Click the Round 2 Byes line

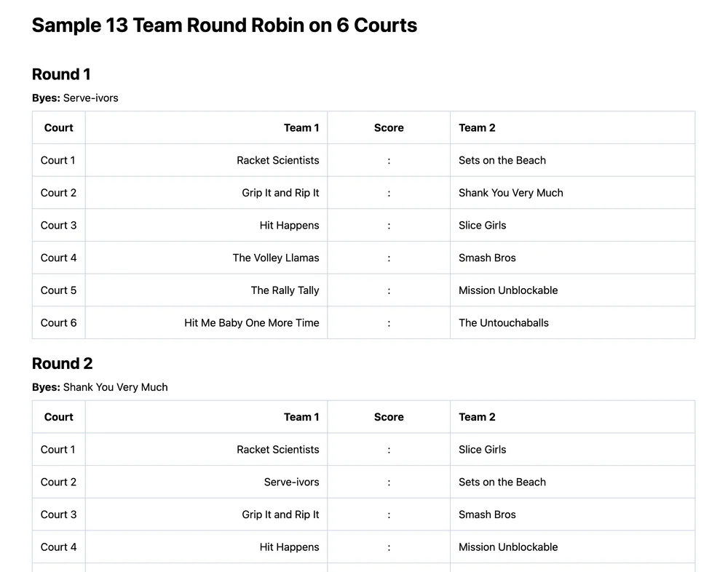point(100,387)
